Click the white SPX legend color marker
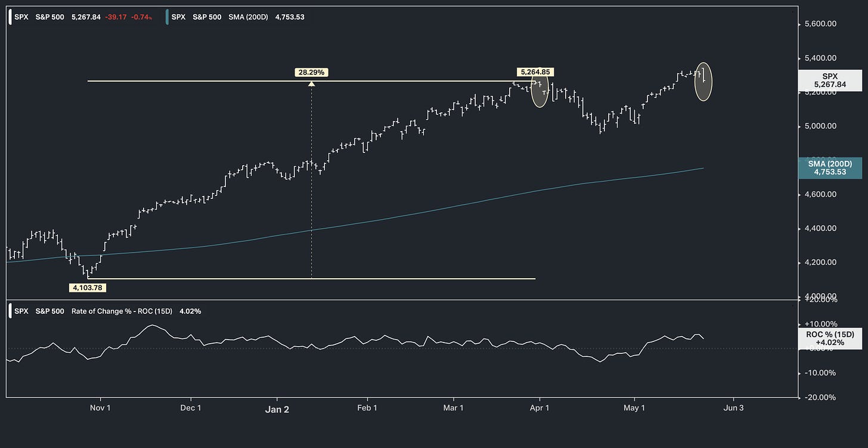Image resolution: width=868 pixels, height=448 pixels. point(11,17)
